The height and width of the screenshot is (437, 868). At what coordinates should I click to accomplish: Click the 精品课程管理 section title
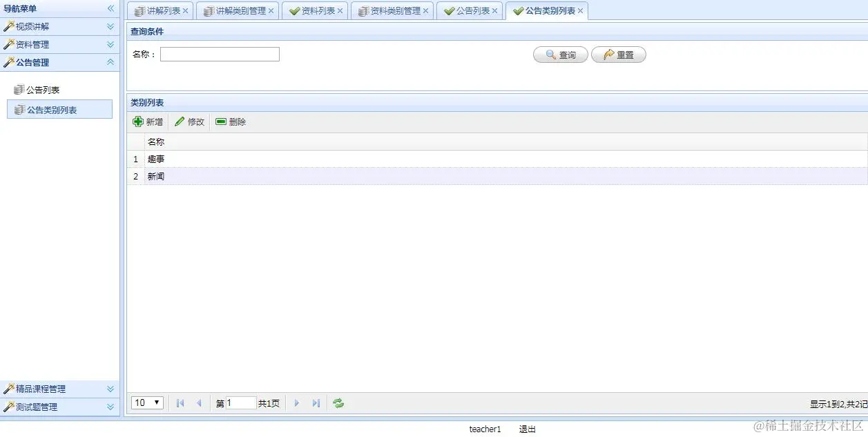41,389
